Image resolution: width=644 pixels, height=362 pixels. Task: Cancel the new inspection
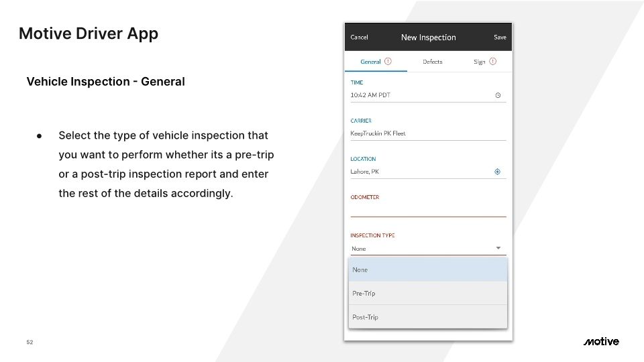click(x=359, y=38)
